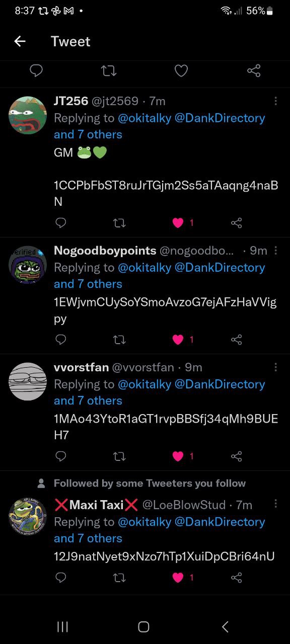
Task: Open the more options menu for Nogoodboypoints
Action: pyautogui.click(x=275, y=251)
